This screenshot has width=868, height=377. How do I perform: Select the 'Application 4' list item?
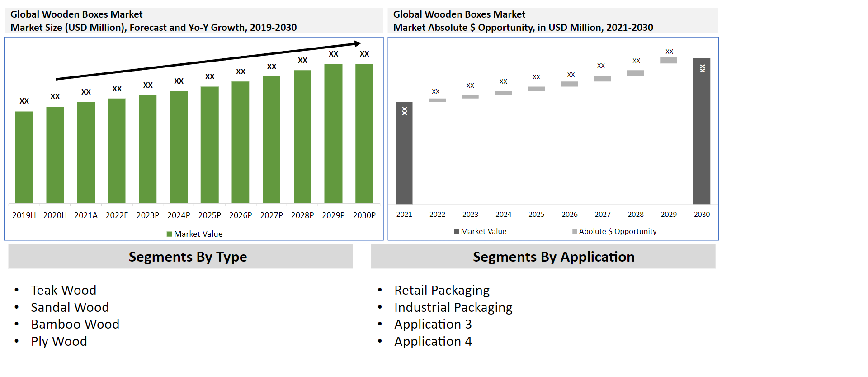pyautogui.click(x=433, y=341)
